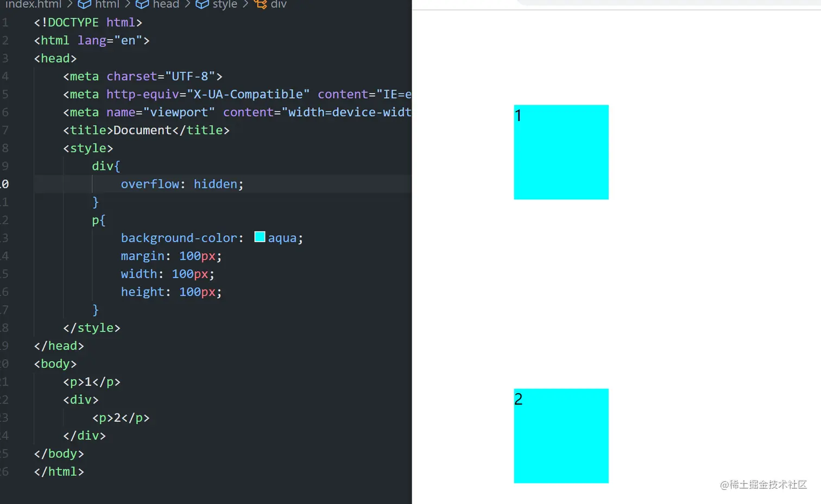Click the <html lang="en"> line
The width and height of the screenshot is (821, 504).
click(92, 40)
